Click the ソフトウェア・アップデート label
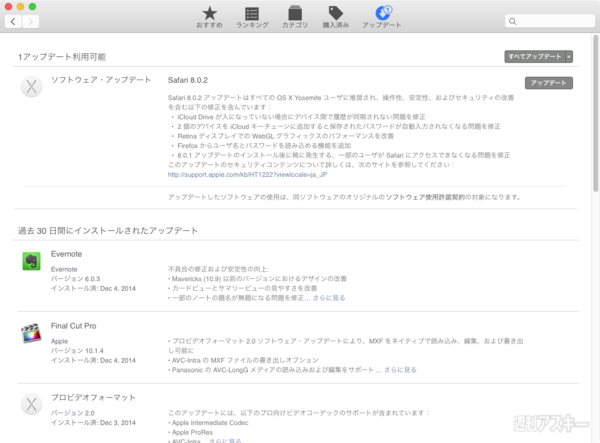The image size is (600, 443). [101, 80]
